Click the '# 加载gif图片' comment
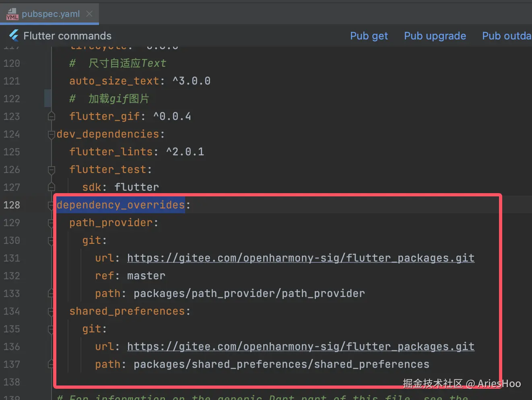The width and height of the screenshot is (532, 400). 109,99
